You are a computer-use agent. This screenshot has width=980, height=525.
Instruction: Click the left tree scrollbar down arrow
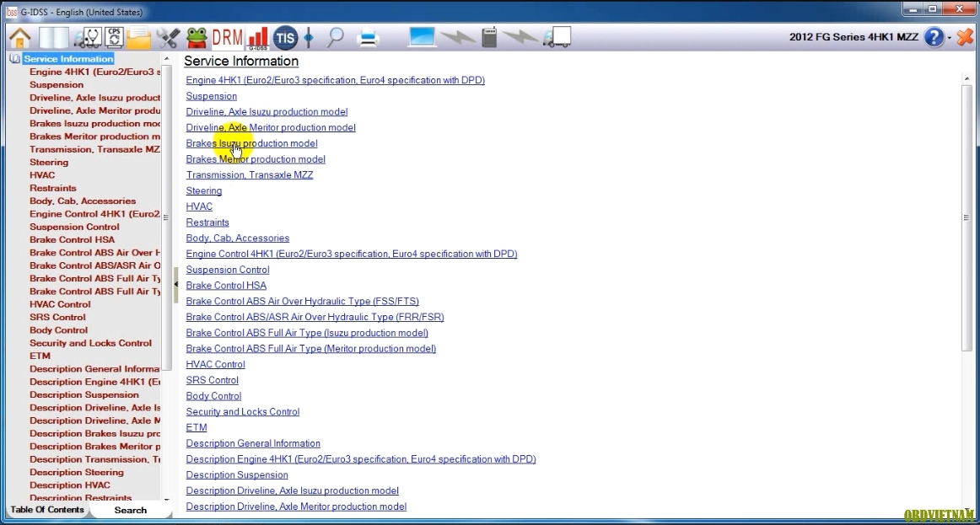pyautogui.click(x=166, y=500)
